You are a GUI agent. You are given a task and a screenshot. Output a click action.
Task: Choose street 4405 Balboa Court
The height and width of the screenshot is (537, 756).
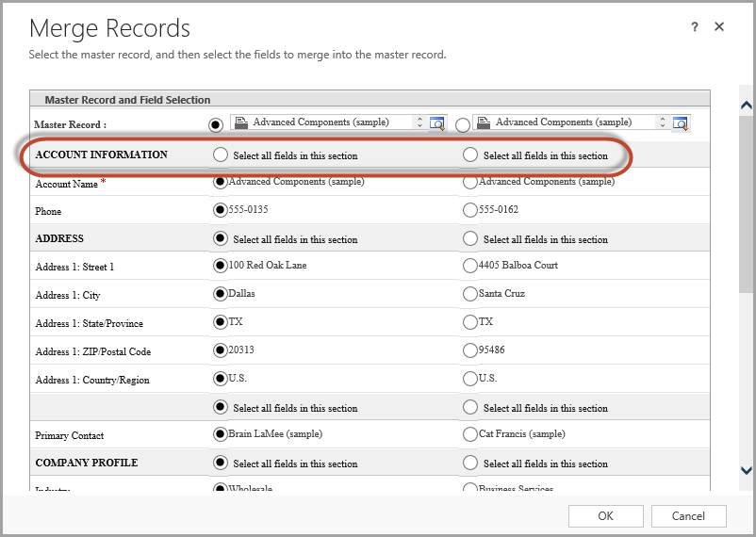click(470, 266)
